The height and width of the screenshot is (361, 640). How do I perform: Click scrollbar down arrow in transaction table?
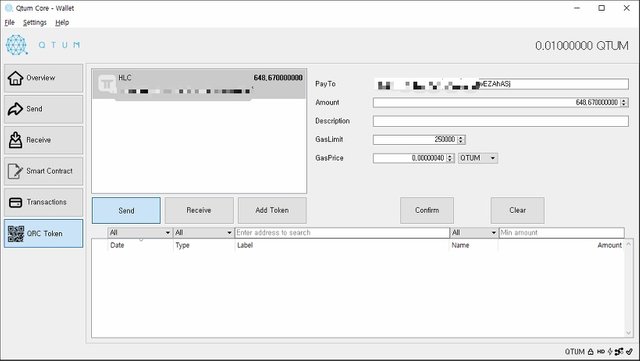point(629,333)
